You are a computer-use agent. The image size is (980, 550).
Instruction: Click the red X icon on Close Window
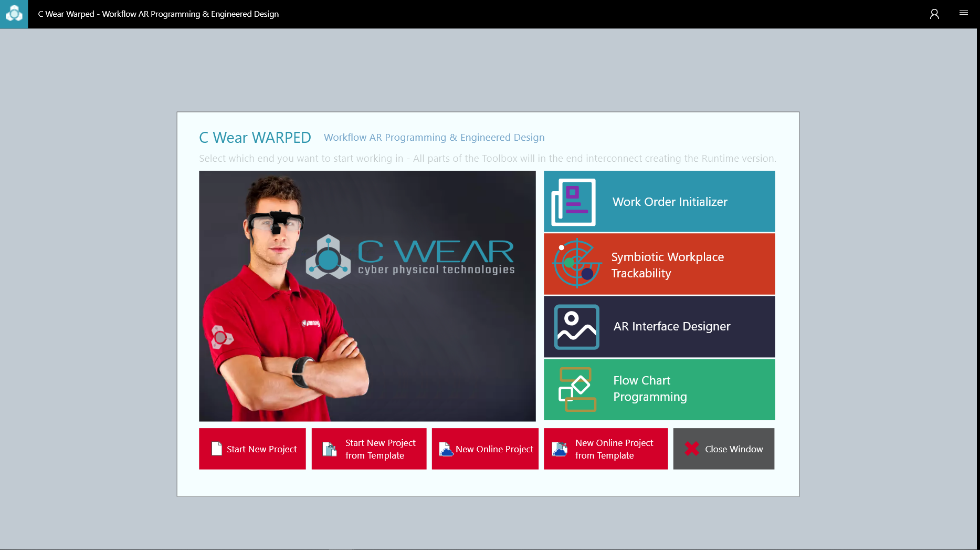coord(692,449)
